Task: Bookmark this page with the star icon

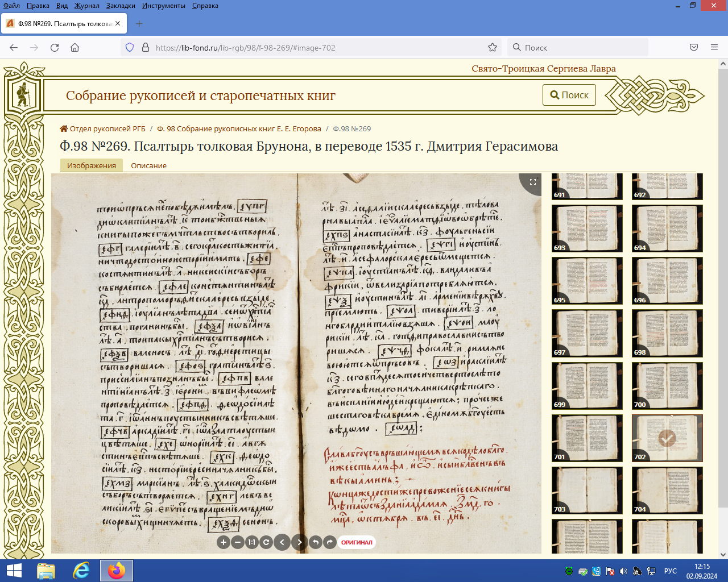Action: pyautogui.click(x=493, y=48)
